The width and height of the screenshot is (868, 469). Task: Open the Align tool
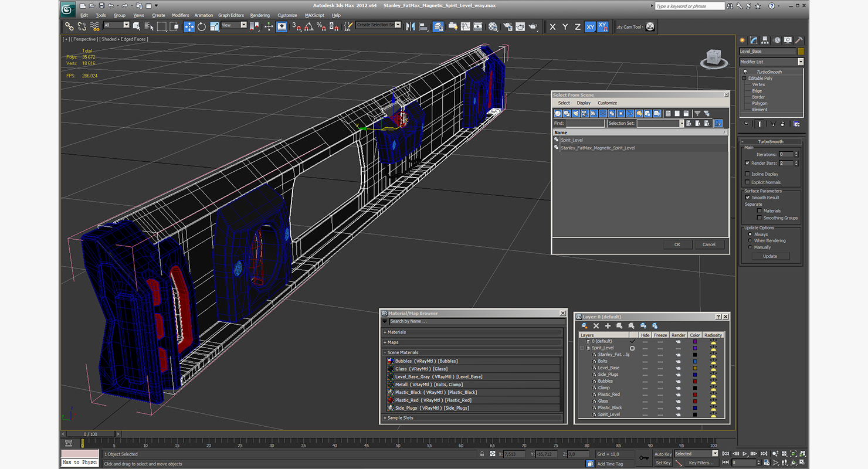423,26
